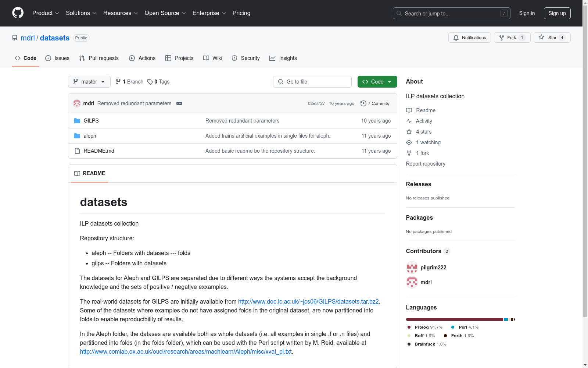Open the Aleph xval_pl.txt link
588x368 pixels.
[186, 351]
